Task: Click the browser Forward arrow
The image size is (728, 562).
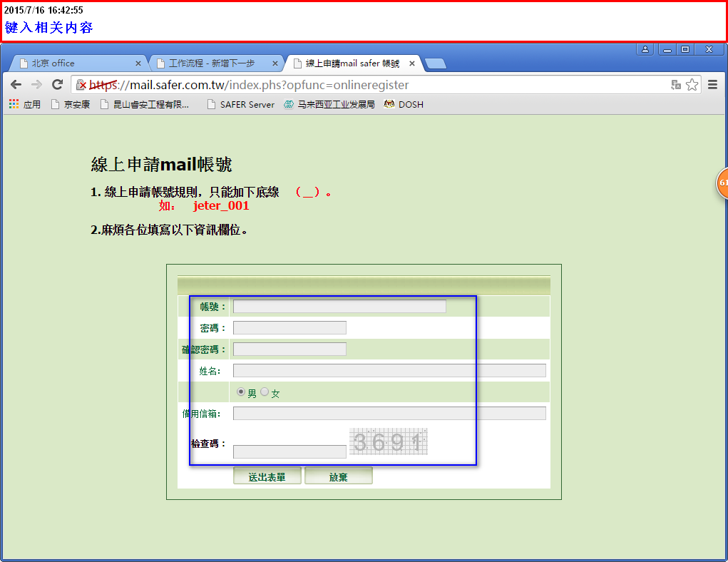Action: coord(36,85)
